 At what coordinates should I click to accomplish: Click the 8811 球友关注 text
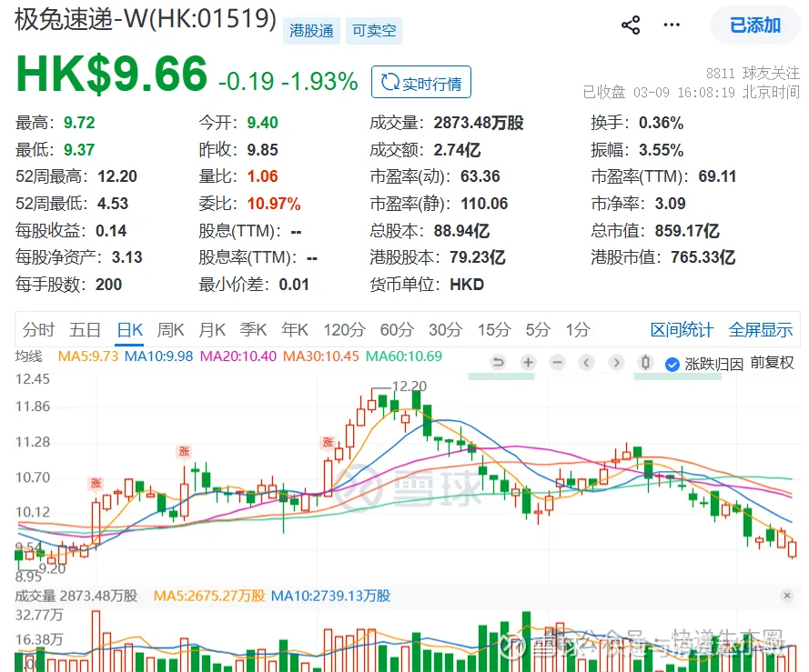pyautogui.click(x=753, y=74)
